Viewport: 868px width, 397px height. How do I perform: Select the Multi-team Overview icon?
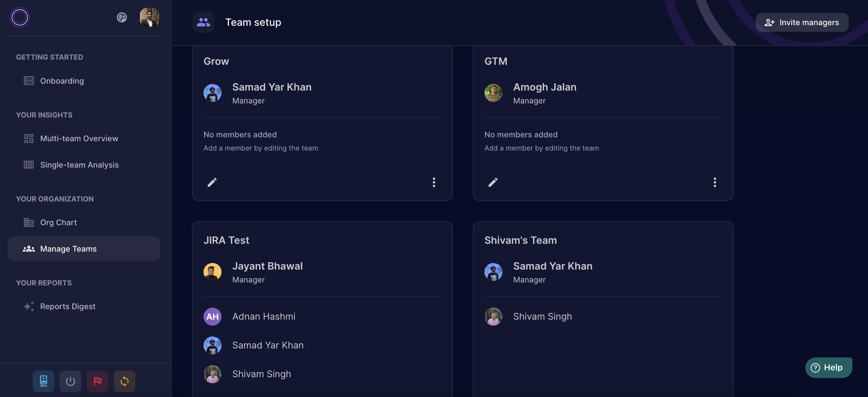(x=29, y=138)
